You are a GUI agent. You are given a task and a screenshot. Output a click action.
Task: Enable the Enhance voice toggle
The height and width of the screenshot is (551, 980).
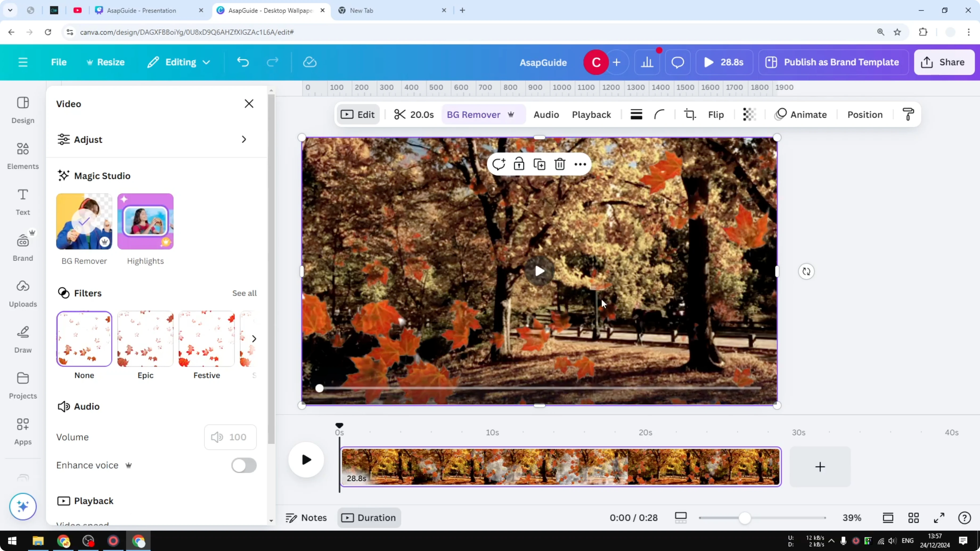[243, 466]
